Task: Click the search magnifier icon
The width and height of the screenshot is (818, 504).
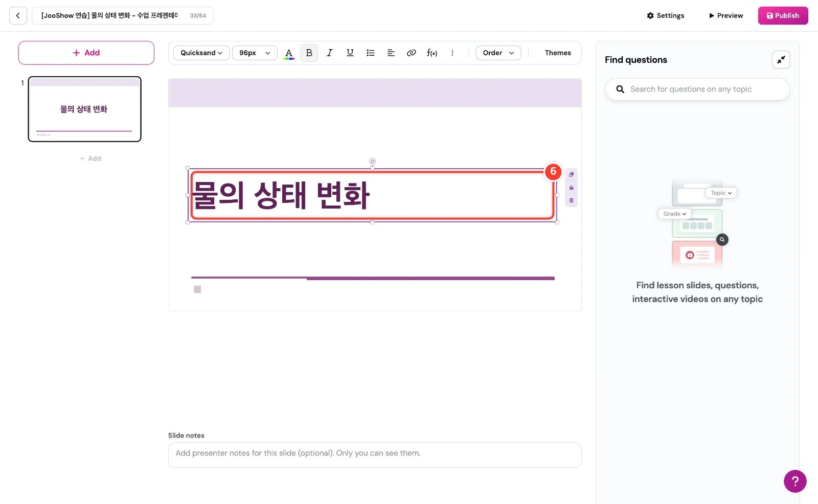Action: point(620,89)
